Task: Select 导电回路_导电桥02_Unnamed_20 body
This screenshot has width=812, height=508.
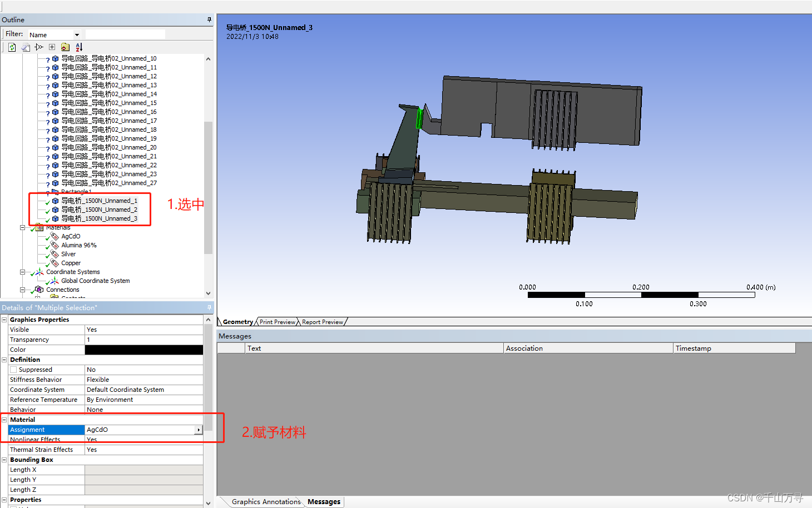Action: [108, 147]
